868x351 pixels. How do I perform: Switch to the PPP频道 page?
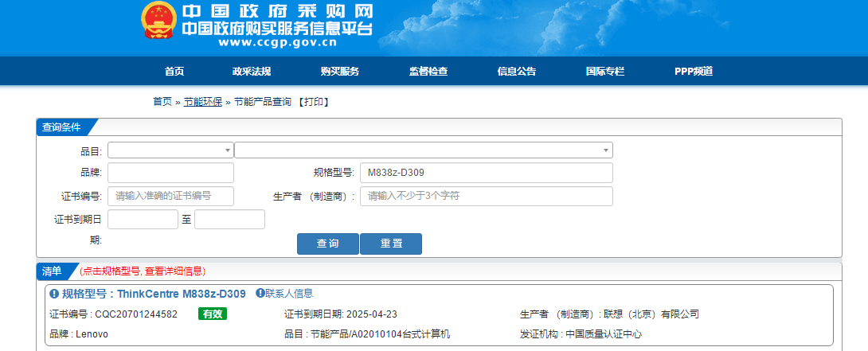tap(694, 72)
